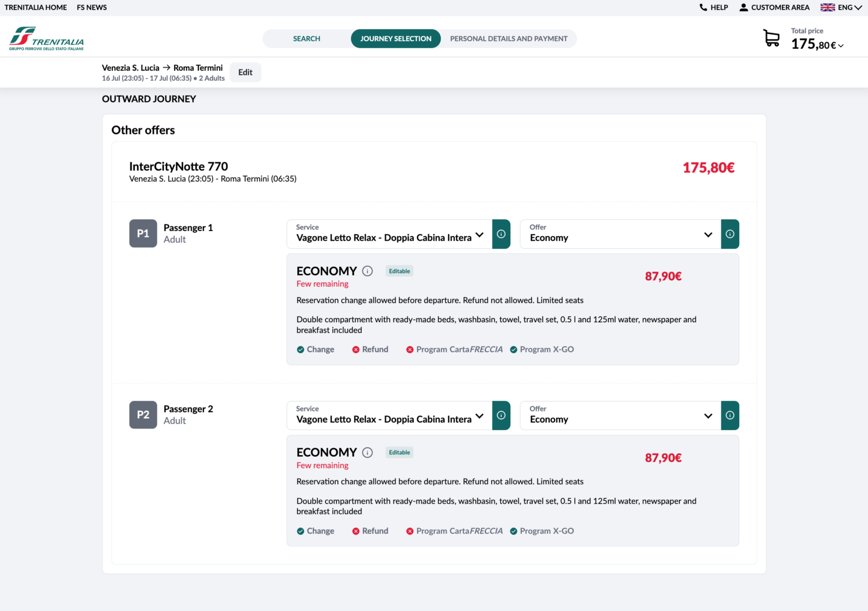The height and width of the screenshot is (611, 868).
Task: Click '16 Jul (23:05) - 17 Jul (06:35)' date text
Action: point(146,79)
